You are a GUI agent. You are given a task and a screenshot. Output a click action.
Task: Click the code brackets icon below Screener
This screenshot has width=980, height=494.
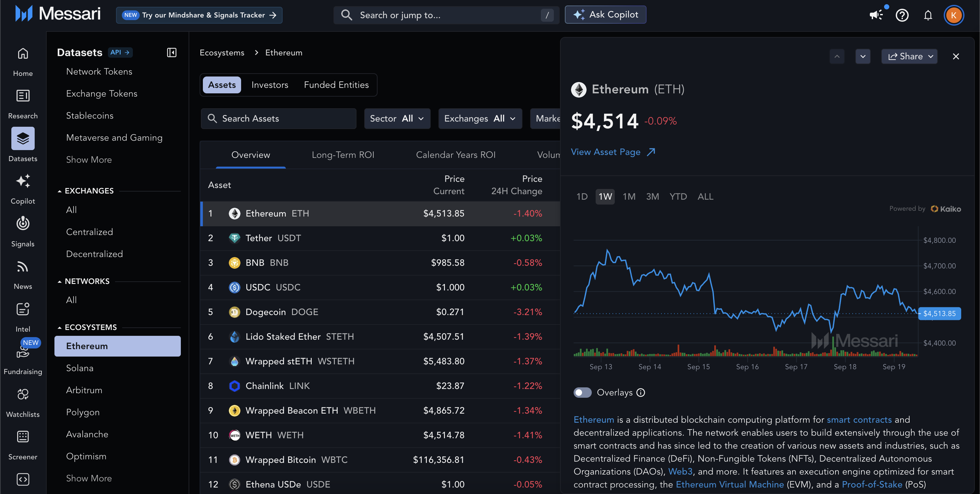pyautogui.click(x=23, y=479)
